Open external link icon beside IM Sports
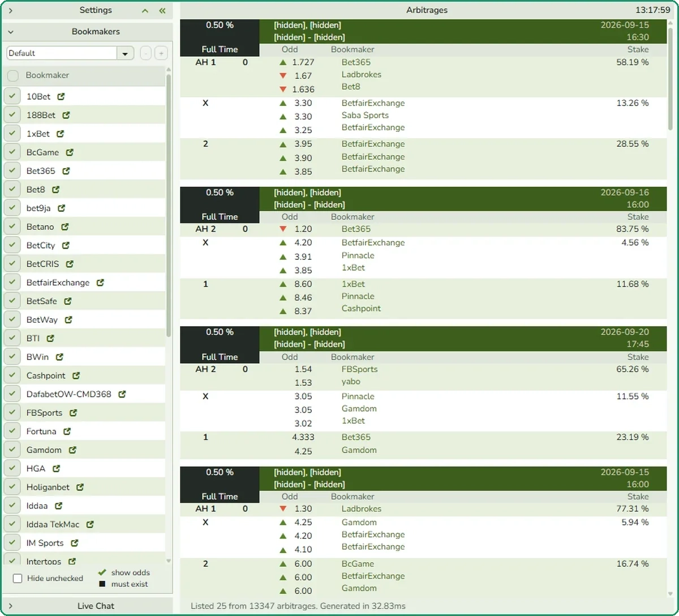 coord(74,542)
